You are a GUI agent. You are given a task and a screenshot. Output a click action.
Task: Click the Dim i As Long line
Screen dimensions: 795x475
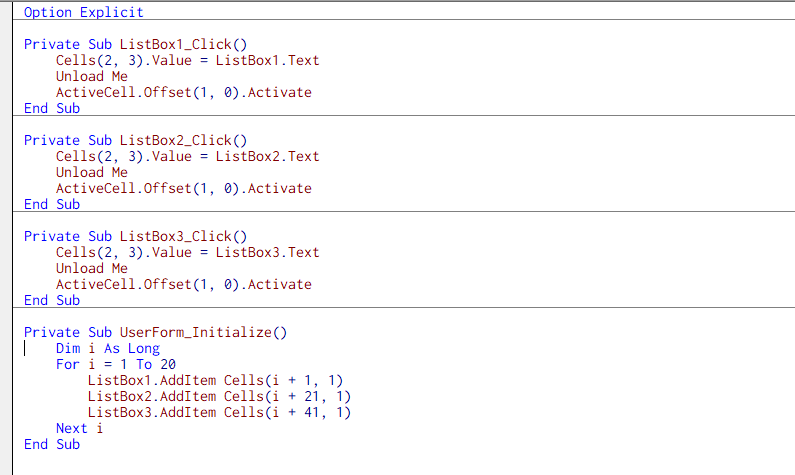(x=107, y=349)
